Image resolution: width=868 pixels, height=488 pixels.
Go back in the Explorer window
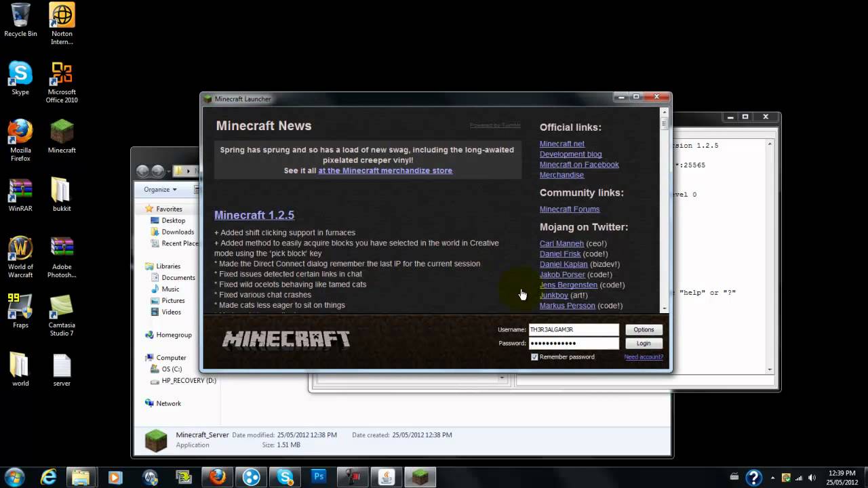click(x=142, y=171)
